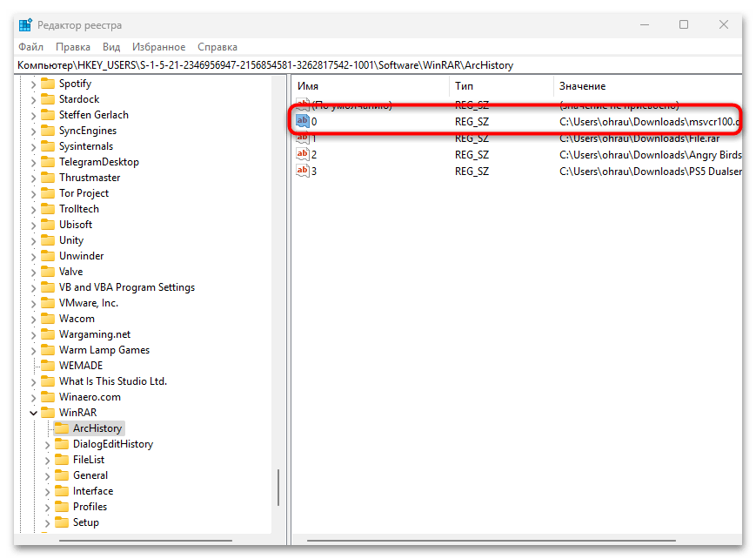Collapse the WinRAR registry key
The image size is (756, 559).
[33, 413]
